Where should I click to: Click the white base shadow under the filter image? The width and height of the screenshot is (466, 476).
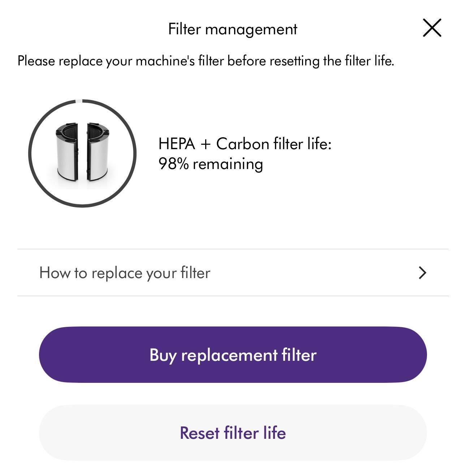pos(82,184)
